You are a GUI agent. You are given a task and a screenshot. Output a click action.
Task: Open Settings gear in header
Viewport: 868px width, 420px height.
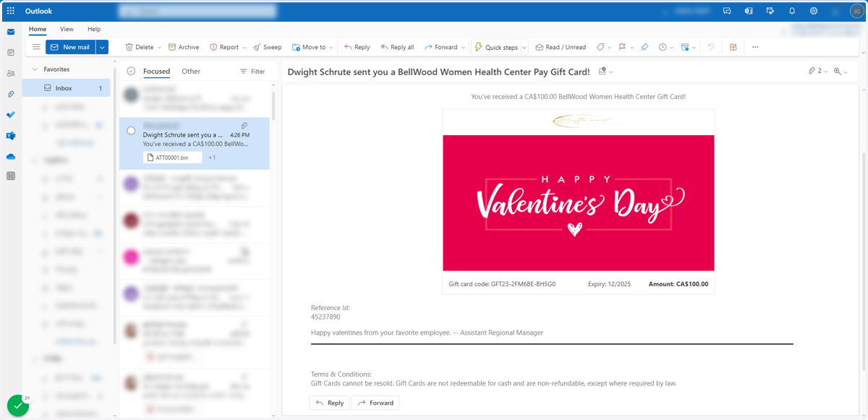814,11
